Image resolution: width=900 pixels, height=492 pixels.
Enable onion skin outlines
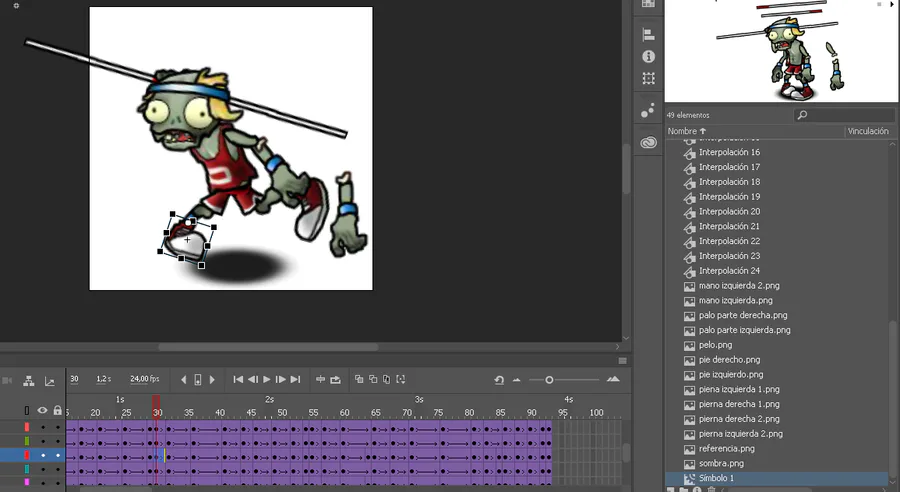pyautogui.click(x=373, y=379)
